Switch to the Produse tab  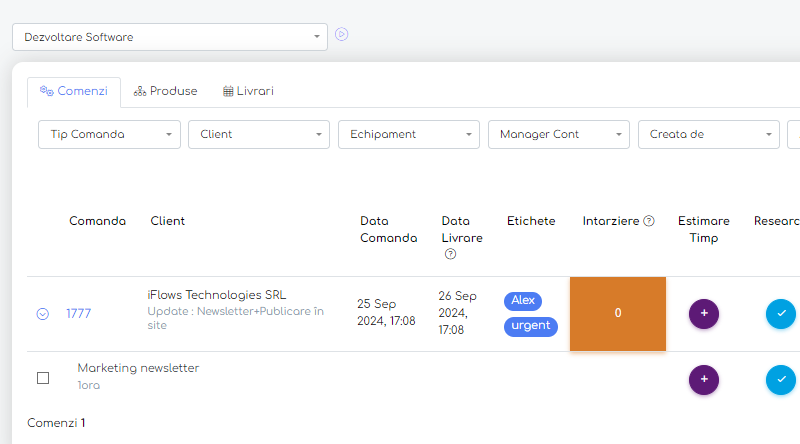pos(166,91)
